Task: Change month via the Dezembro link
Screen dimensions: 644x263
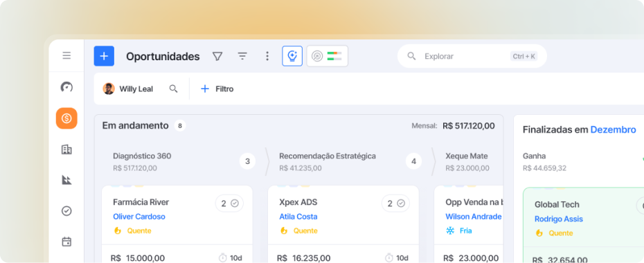Action: [614, 129]
